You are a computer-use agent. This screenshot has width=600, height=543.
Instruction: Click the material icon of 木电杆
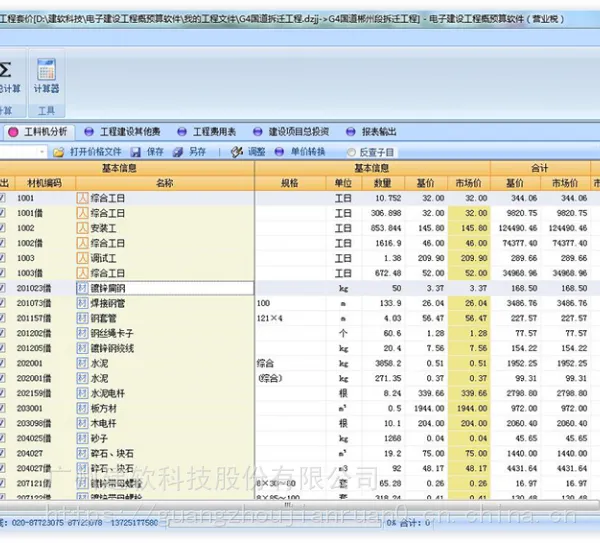pyautogui.click(x=82, y=423)
